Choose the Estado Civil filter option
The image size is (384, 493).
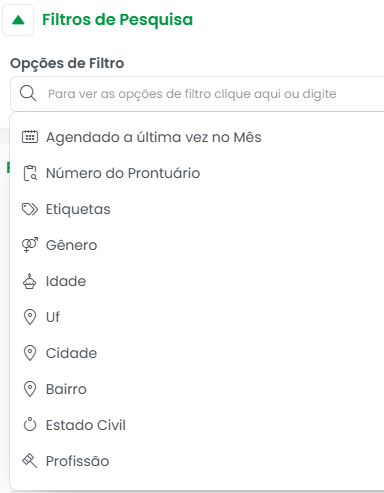pos(197,425)
